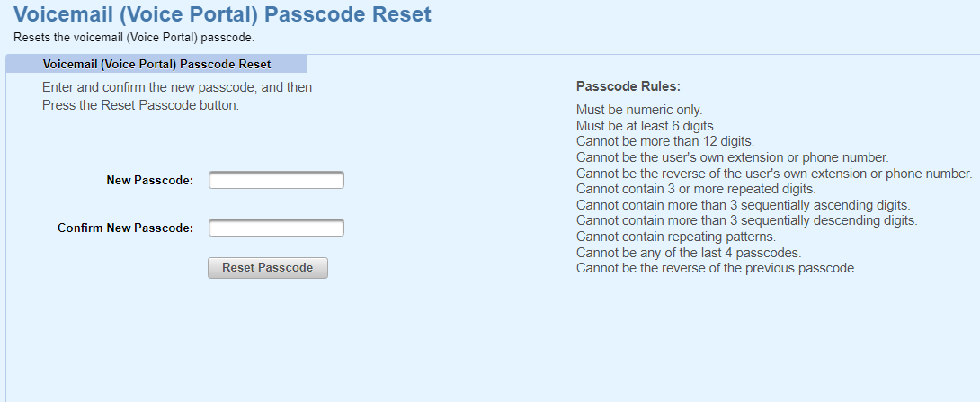This screenshot has height=402, width=980.
Task: Click the rule about user's own extension
Action: (732, 157)
